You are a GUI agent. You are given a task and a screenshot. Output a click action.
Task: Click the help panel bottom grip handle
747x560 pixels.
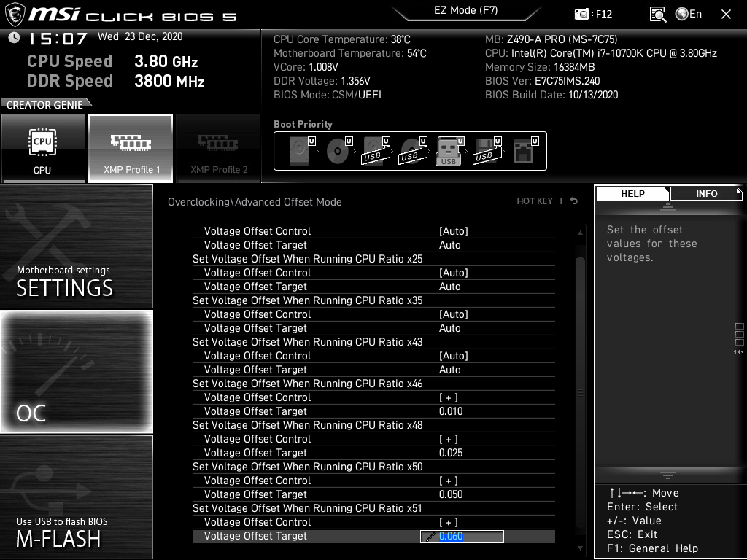pos(668,475)
